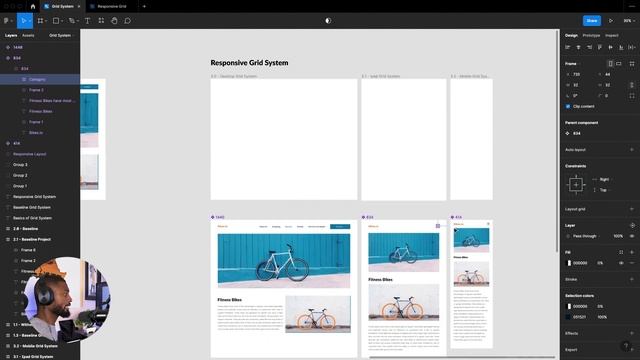Image resolution: width=640 pixels, height=360 pixels.
Task: Set frame to landscape orientation
Action: (x=619, y=64)
